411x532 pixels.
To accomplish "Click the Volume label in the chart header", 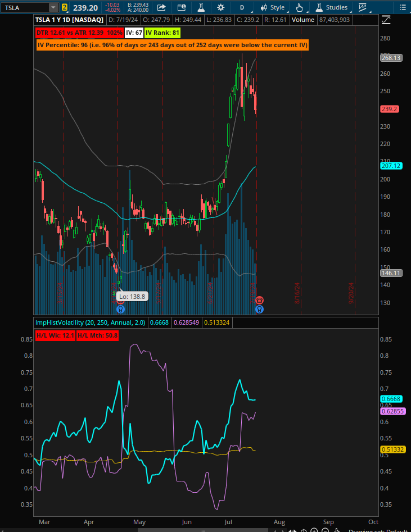I will [x=303, y=20].
